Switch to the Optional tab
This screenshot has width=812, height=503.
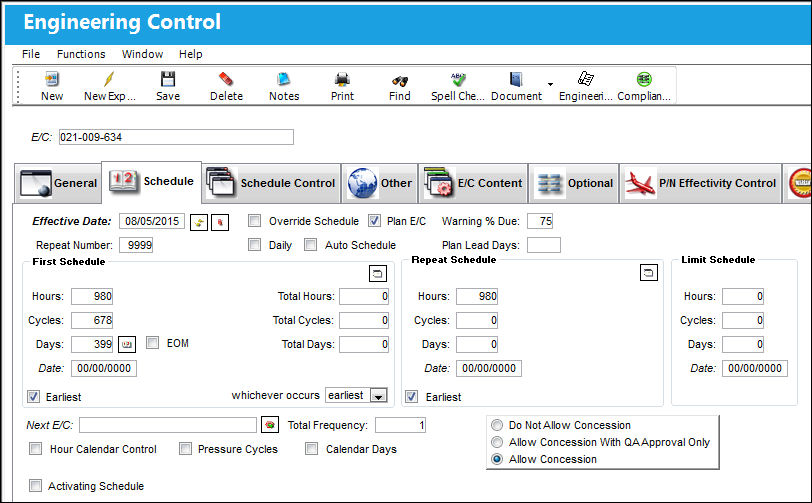(574, 183)
